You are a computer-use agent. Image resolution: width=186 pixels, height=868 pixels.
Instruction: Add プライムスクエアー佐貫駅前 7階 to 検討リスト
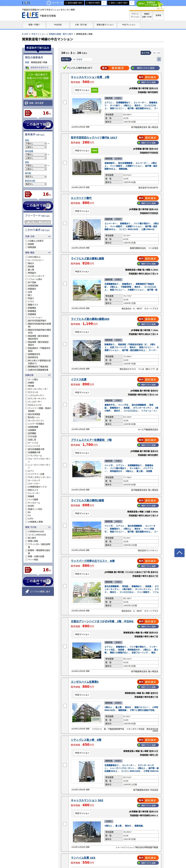[148, 445]
